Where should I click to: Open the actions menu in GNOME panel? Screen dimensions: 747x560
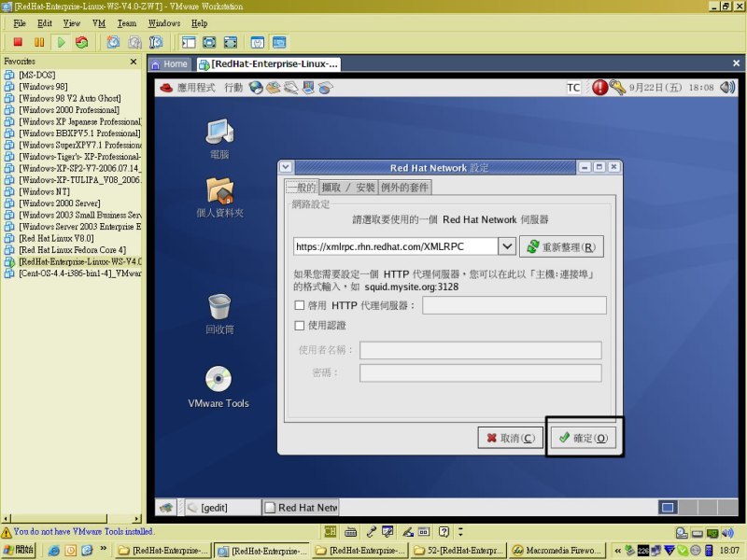pos(233,88)
